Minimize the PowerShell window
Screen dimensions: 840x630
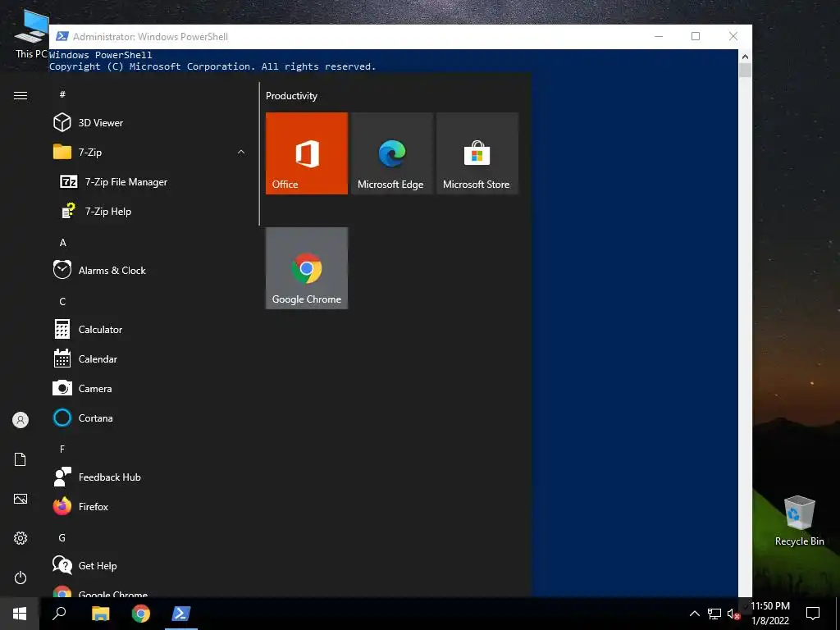659,36
